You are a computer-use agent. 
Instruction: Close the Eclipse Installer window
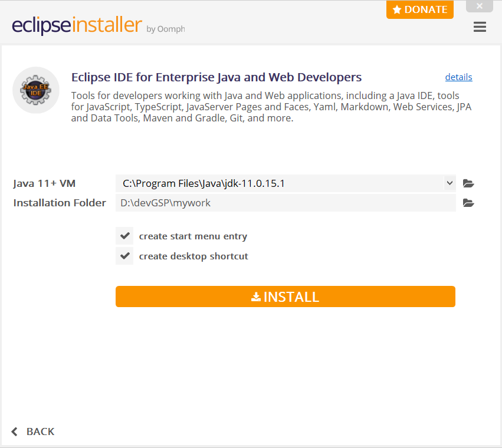click(x=479, y=6)
